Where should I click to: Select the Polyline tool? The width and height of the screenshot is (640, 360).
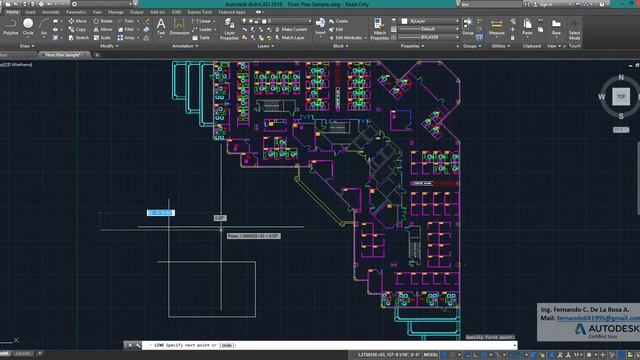tap(11, 27)
